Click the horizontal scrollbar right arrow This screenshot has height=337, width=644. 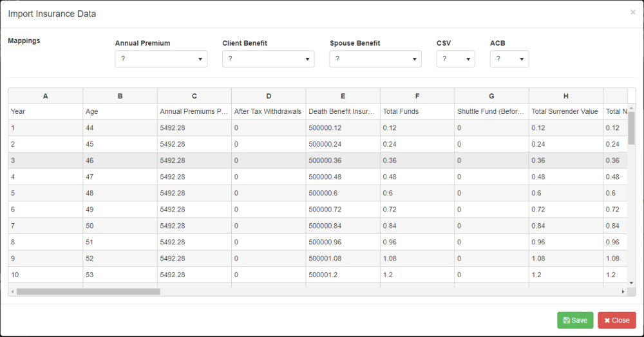[623, 292]
